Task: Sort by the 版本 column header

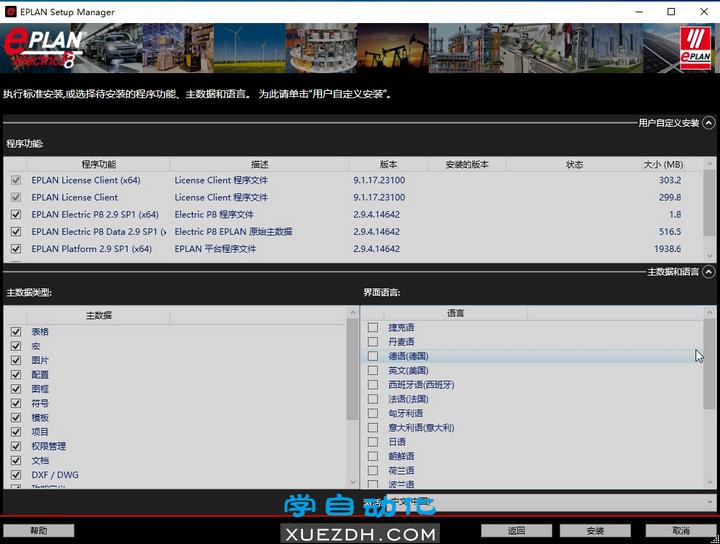Action: pyautogui.click(x=388, y=164)
